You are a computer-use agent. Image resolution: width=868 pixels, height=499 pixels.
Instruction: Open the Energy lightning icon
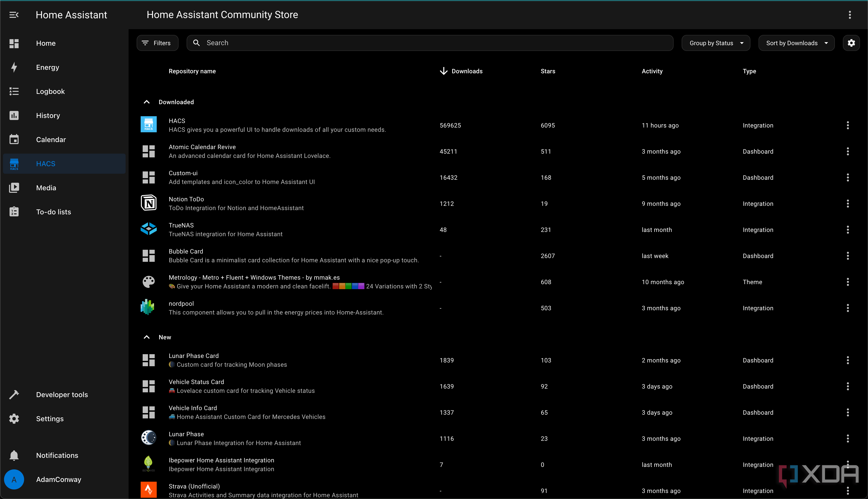[x=14, y=67]
